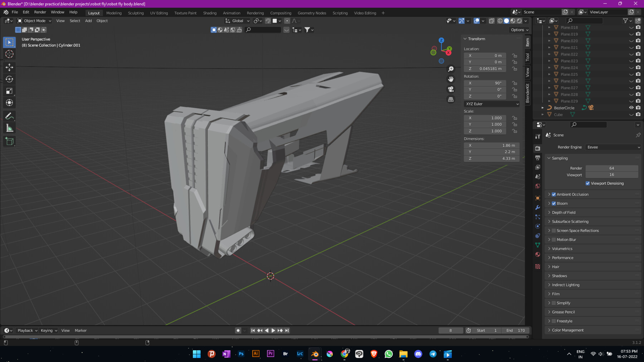Open the Modifier Properties wrench tab
644x362 pixels.
tap(537, 208)
